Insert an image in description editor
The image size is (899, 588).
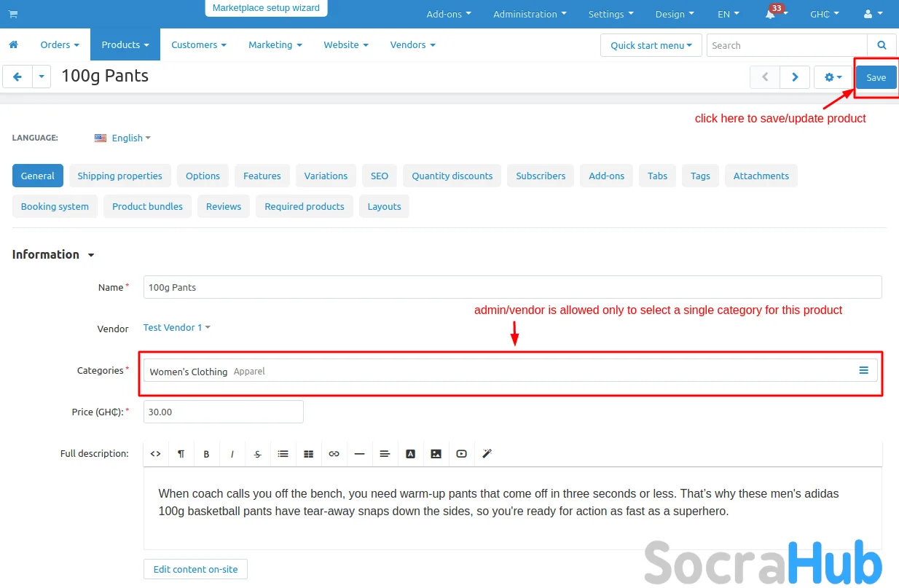tap(436, 454)
